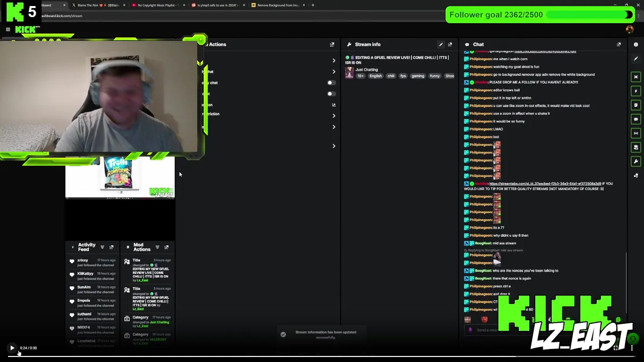The width and height of the screenshot is (644, 362).
Task: Click the green Kick logo in header
Action: coord(26,30)
